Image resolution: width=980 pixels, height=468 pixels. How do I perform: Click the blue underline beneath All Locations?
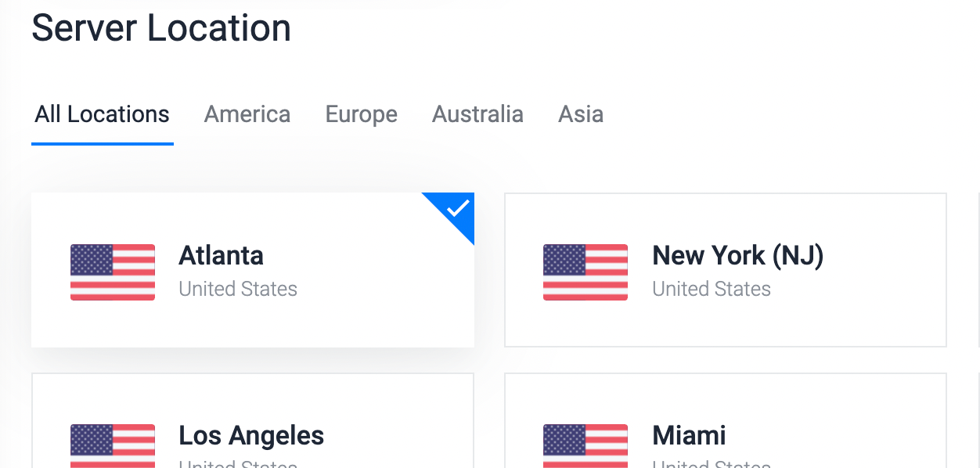(x=102, y=144)
